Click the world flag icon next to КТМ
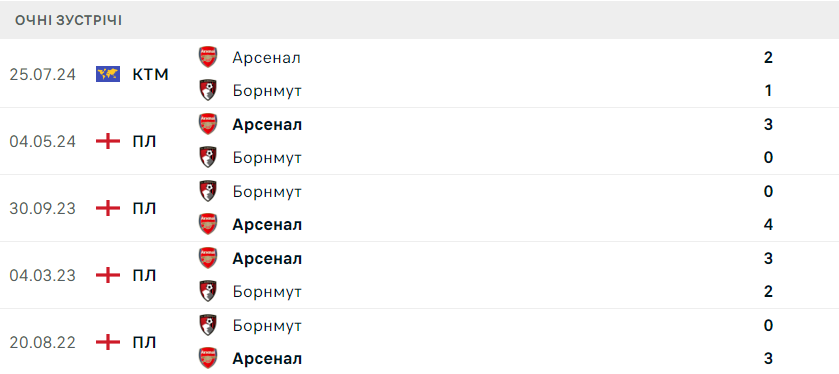Screen dimensions: 839x374 [x=108, y=74]
